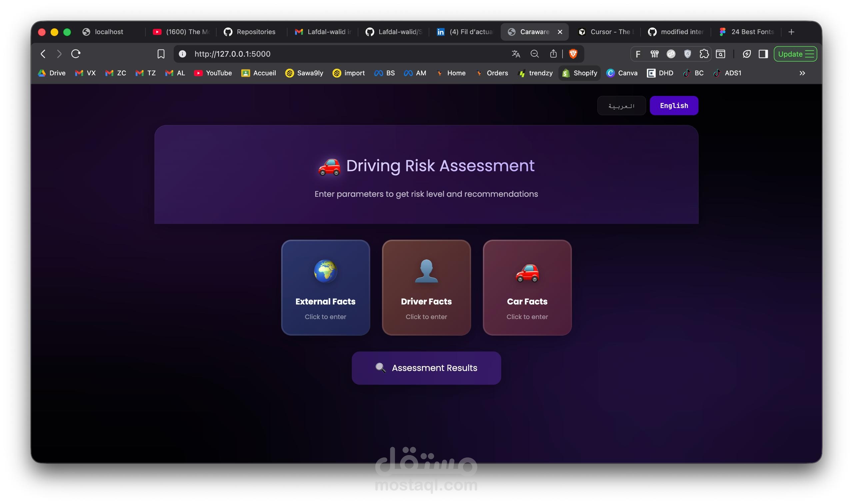Open the Driver Facts card
Viewport: 853px width, 504px height.
click(x=426, y=287)
